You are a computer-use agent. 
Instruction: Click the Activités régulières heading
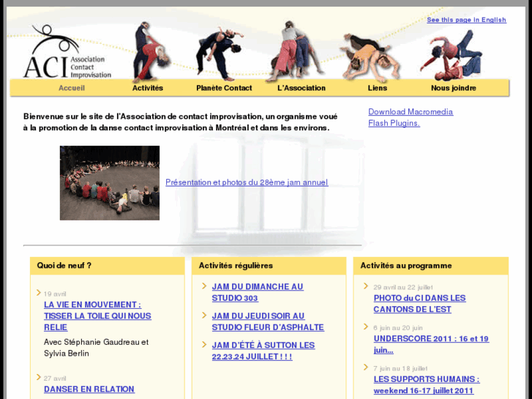[x=236, y=266]
